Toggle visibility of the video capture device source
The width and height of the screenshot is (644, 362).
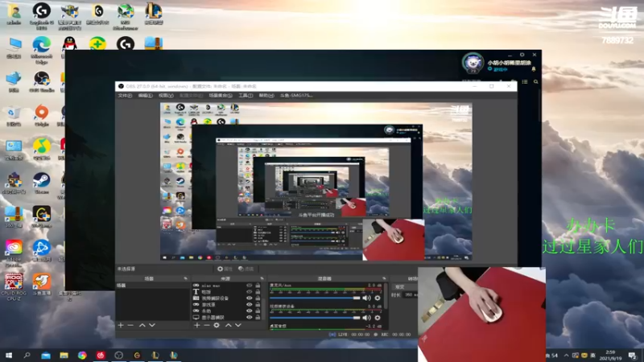[x=250, y=298]
